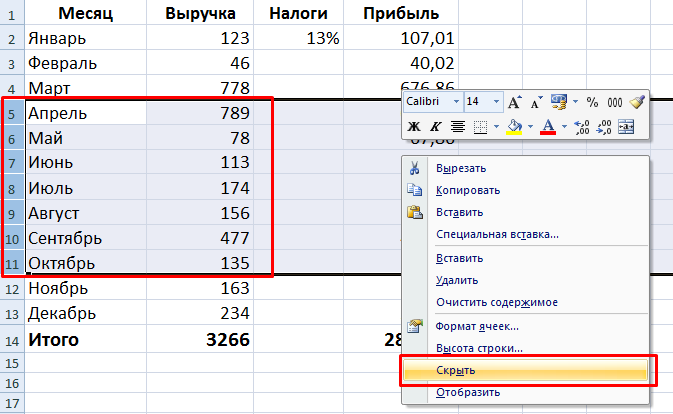Apply the red font color A

548,127
